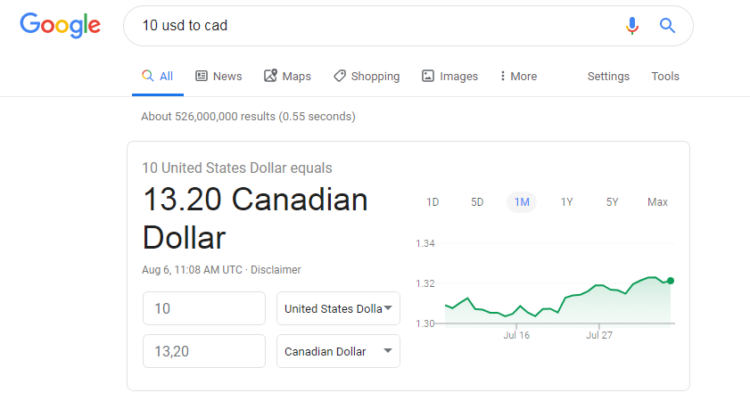Select the 5D chart range
750x401 pixels.
[x=477, y=202]
